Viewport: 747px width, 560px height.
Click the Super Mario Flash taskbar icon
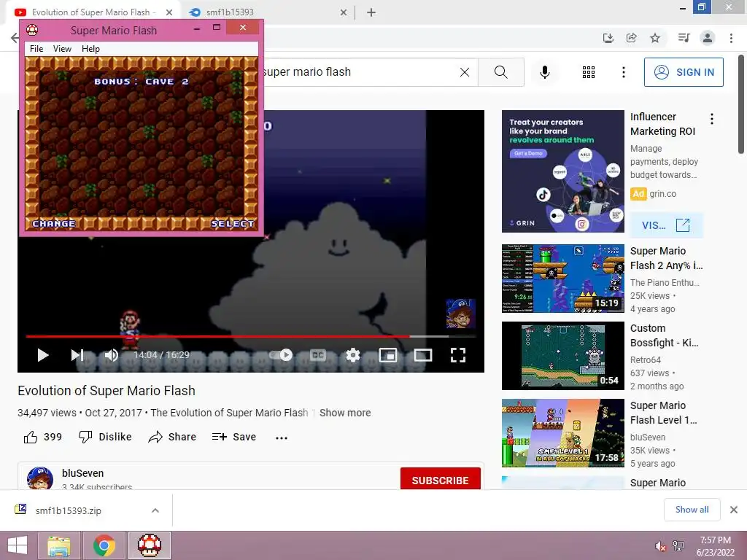point(150,545)
